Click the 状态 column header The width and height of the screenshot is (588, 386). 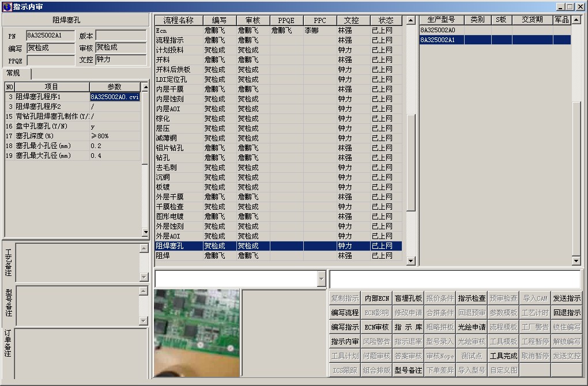[386, 20]
